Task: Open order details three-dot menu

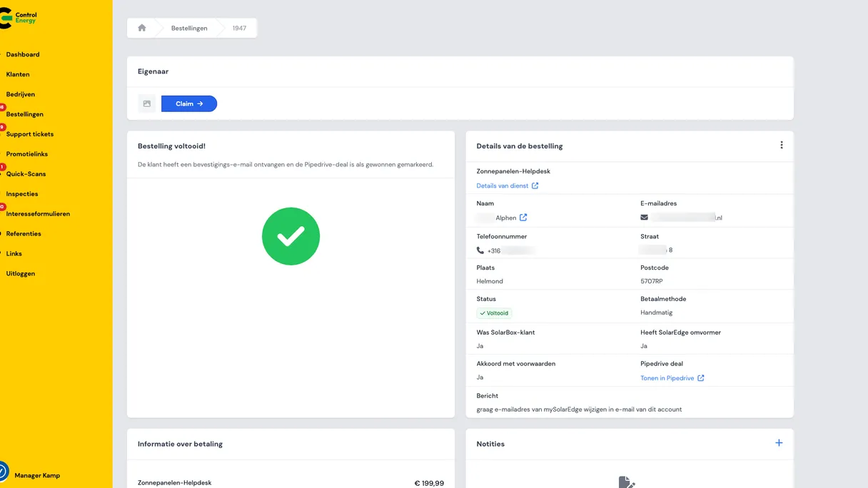Action: 782,145
